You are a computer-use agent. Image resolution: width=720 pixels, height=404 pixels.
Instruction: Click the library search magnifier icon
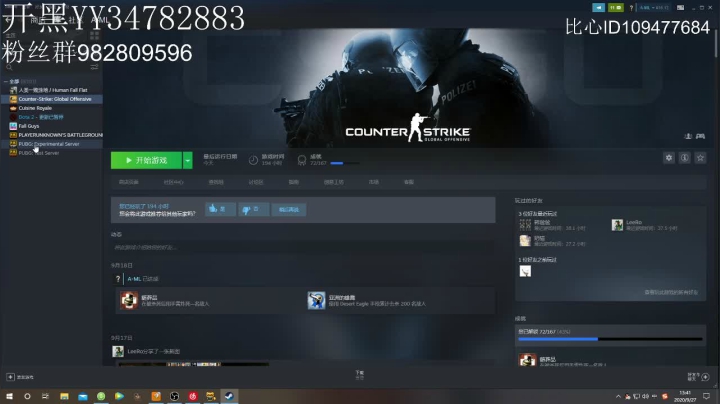pyautogui.click(x=9, y=67)
